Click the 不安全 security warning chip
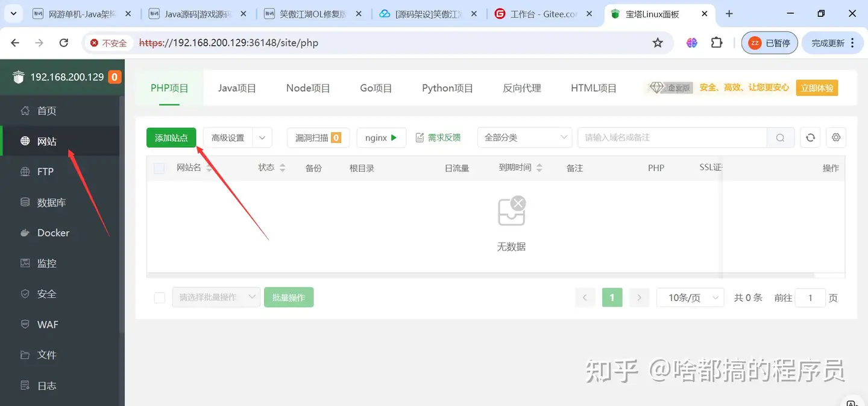Image resolution: width=868 pixels, height=406 pixels. [x=109, y=43]
